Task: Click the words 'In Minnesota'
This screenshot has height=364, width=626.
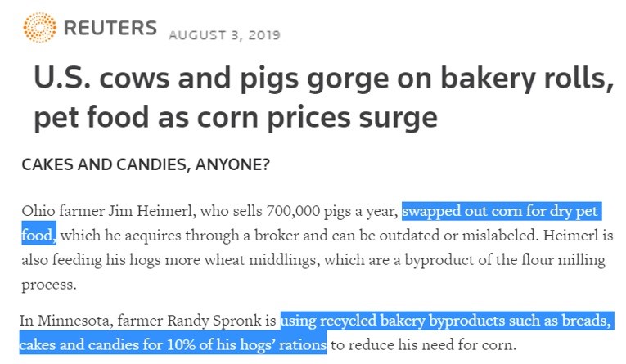Action: point(66,321)
